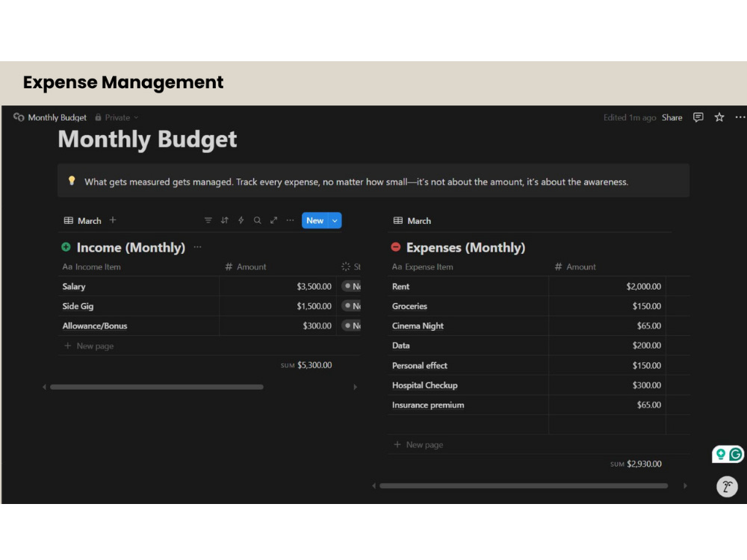Click the green plus icon beside Income (Monthly)
The width and height of the screenshot is (747, 560).
(66, 247)
